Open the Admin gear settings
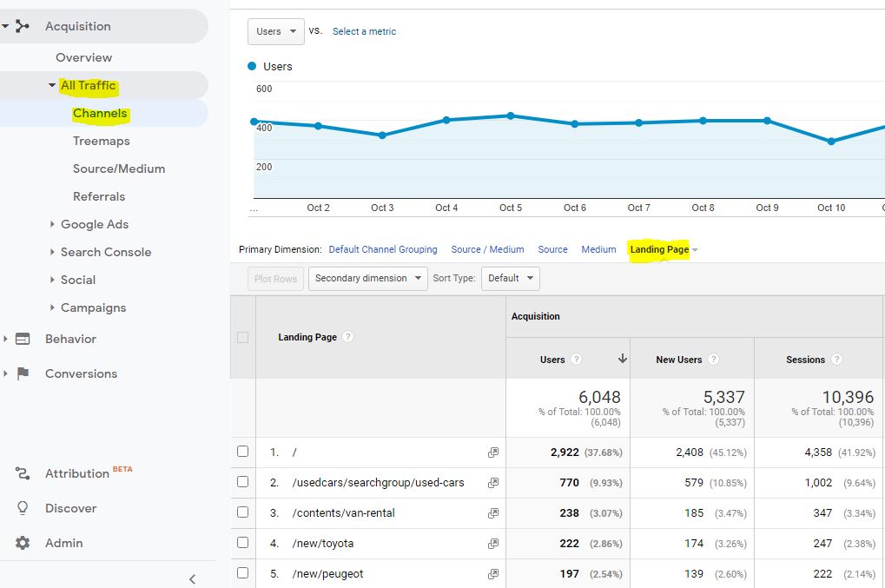885x588 pixels. click(x=21, y=543)
